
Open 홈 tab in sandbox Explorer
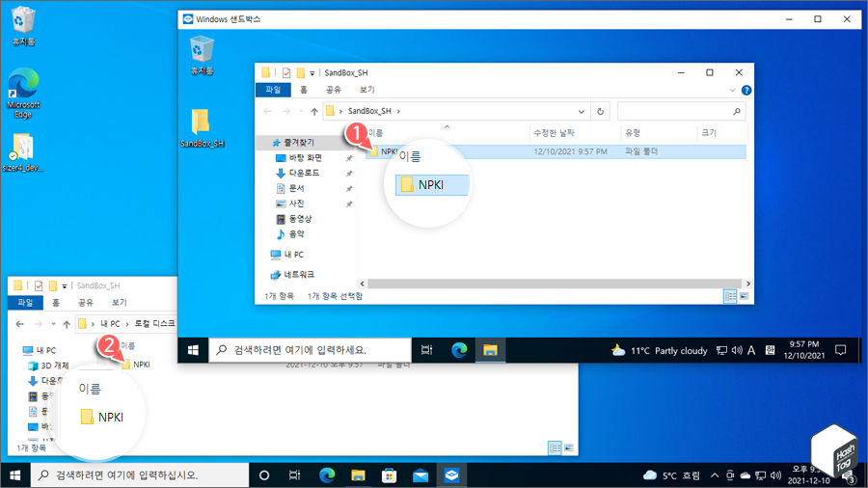(304, 90)
